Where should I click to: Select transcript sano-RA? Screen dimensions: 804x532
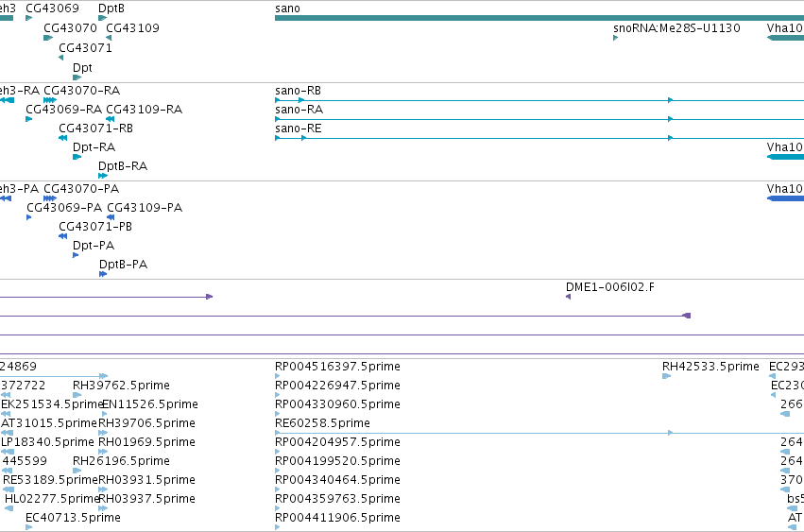pyautogui.click(x=299, y=110)
